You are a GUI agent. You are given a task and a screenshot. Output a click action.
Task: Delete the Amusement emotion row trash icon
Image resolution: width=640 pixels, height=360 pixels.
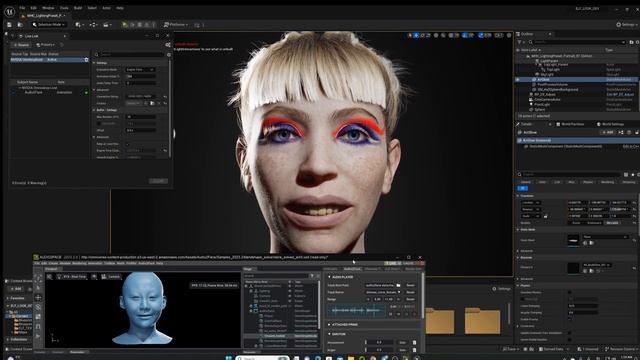(x=414, y=342)
